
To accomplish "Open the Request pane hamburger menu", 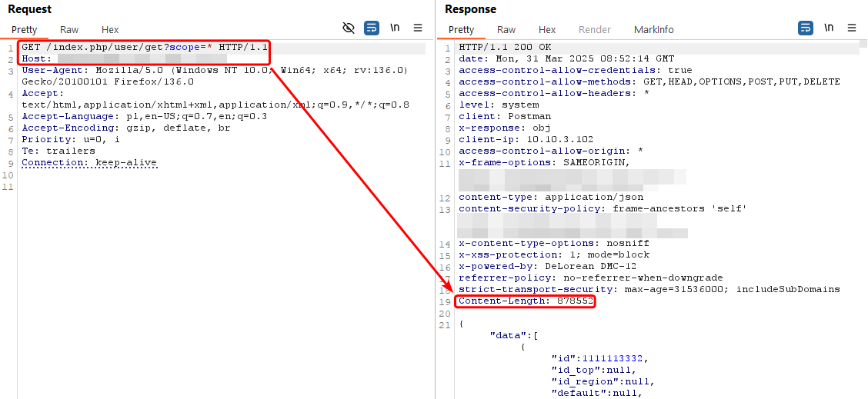I will (418, 28).
